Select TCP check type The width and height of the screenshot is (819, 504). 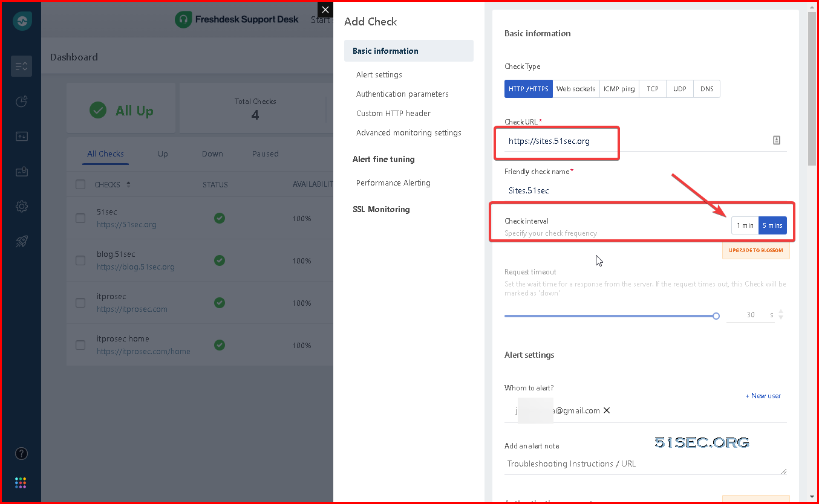tap(653, 89)
